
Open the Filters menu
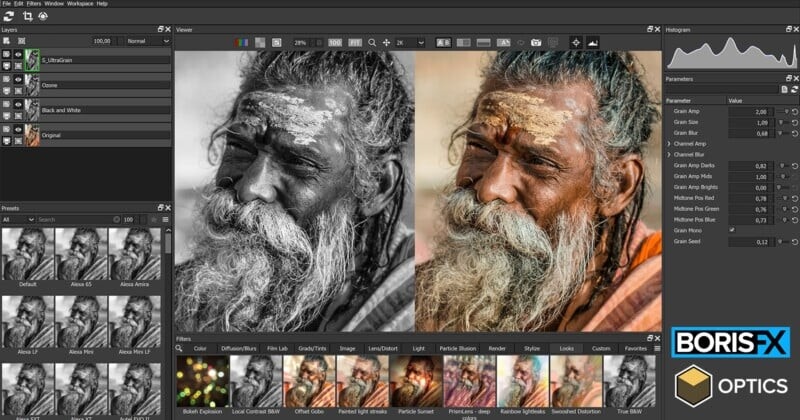tap(33, 4)
